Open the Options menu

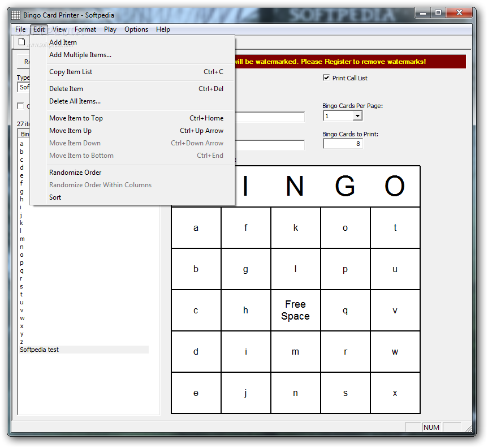(136, 29)
